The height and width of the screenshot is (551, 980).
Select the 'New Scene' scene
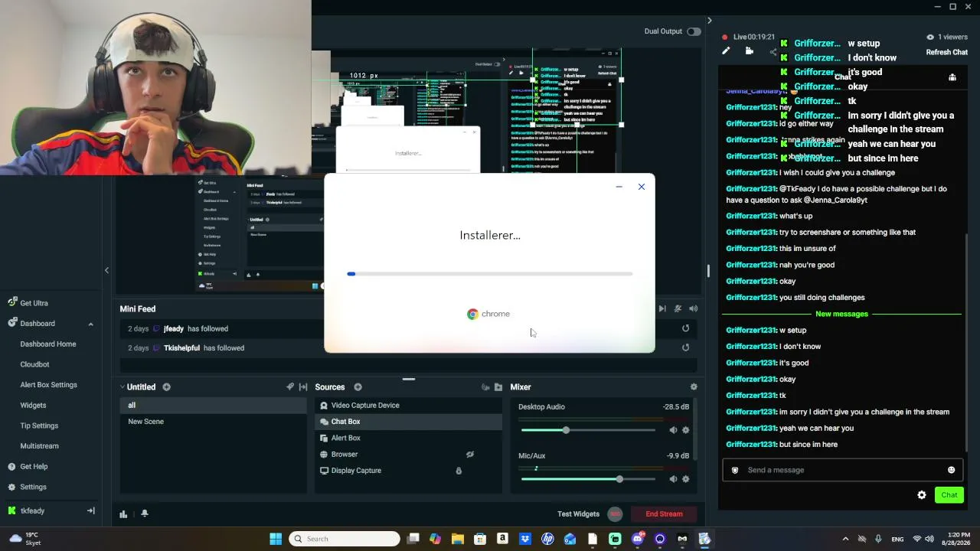coord(214,422)
